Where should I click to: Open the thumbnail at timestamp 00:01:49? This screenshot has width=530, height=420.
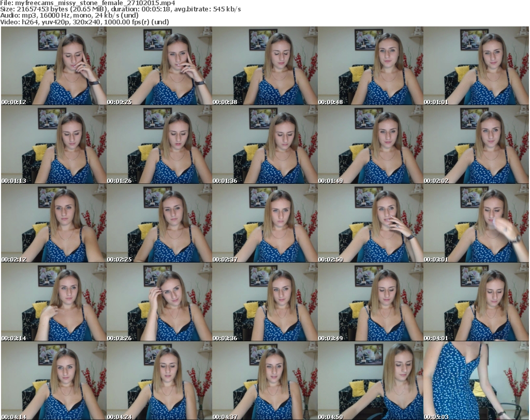371,144
